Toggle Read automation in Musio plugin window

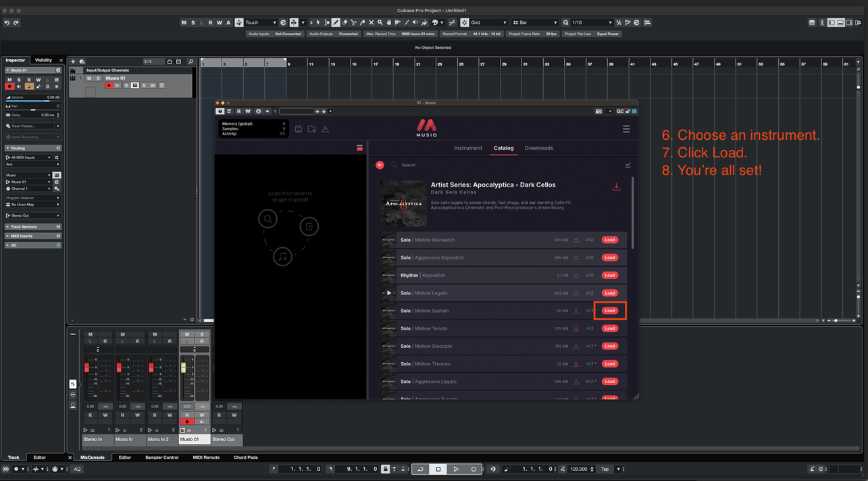click(x=239, y=111)
